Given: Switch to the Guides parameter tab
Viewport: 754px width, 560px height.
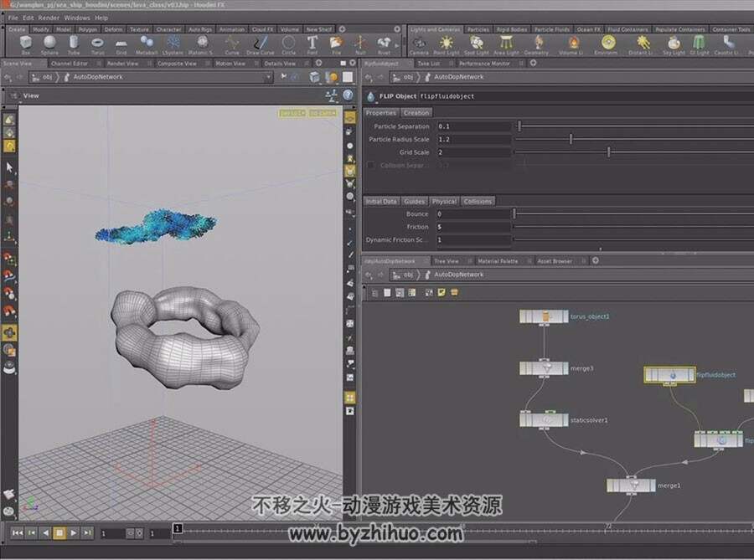Looking at the screenshot, I should click(x=415, y=201).
